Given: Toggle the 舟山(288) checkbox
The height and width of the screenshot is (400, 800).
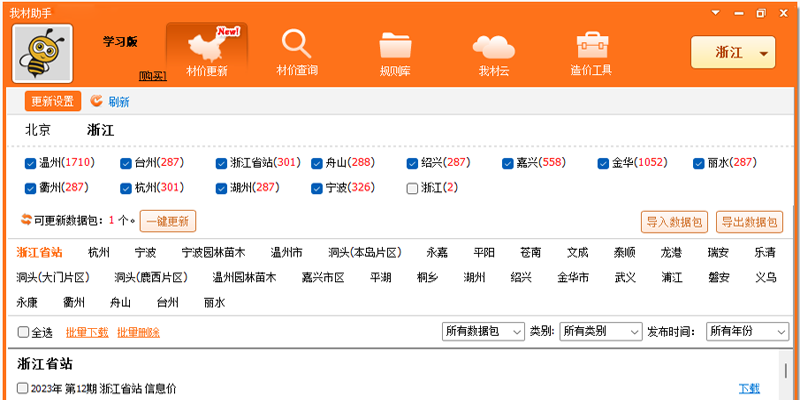Looking at the screenshot, I should point(316,163).
